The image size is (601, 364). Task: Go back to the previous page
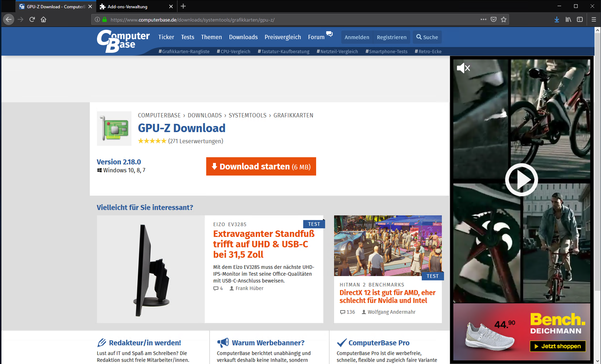(x=9, y=19)
